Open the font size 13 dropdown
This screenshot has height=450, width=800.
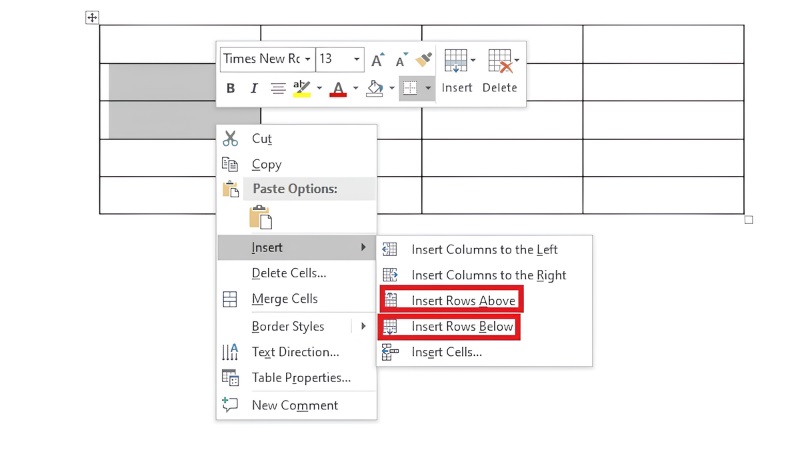(x=357, y=59)
